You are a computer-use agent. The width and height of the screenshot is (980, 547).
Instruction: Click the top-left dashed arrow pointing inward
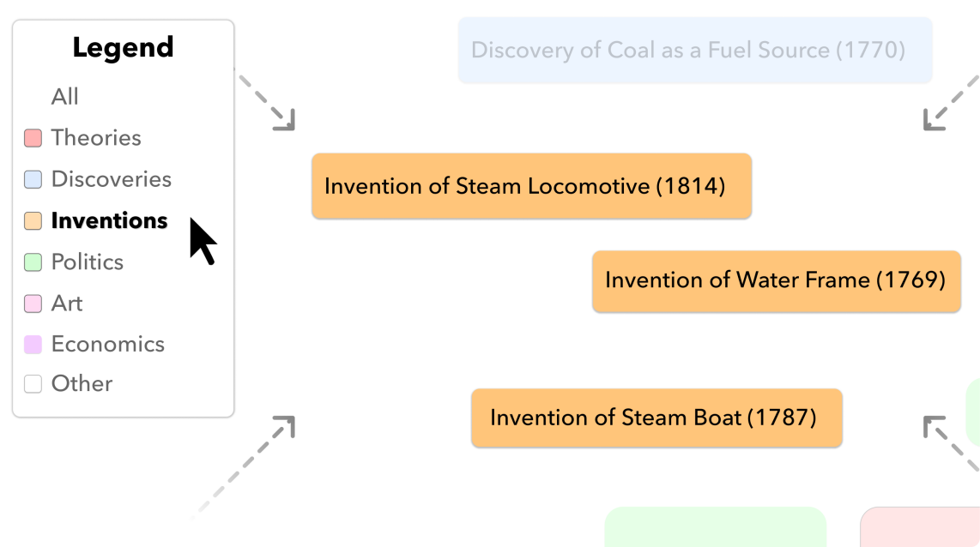268,103
